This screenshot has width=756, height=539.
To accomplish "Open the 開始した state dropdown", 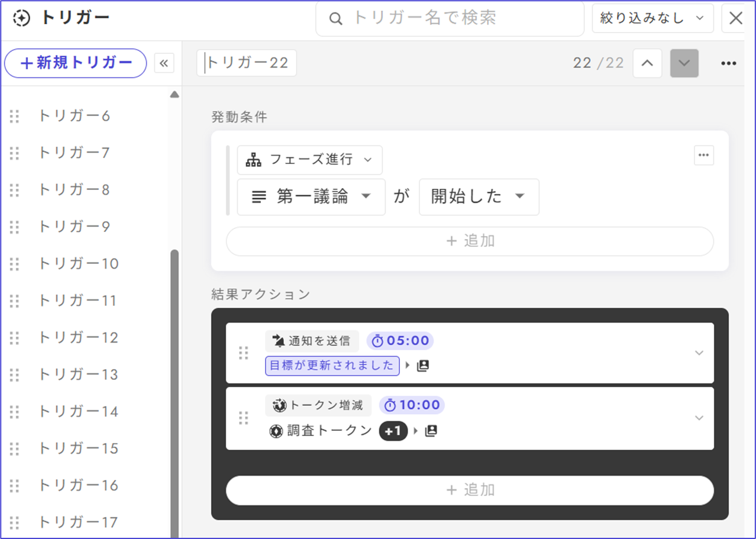I will coord(479,197).
